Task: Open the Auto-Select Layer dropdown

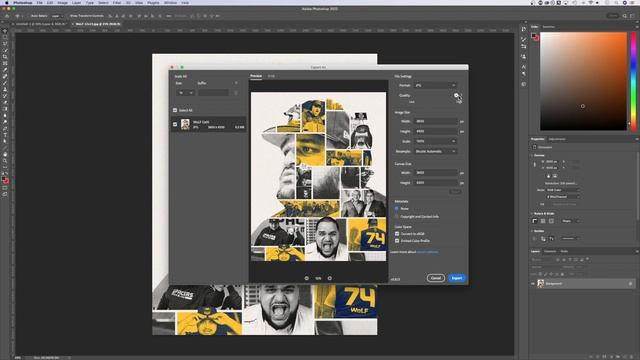Action: pos(57,16)
